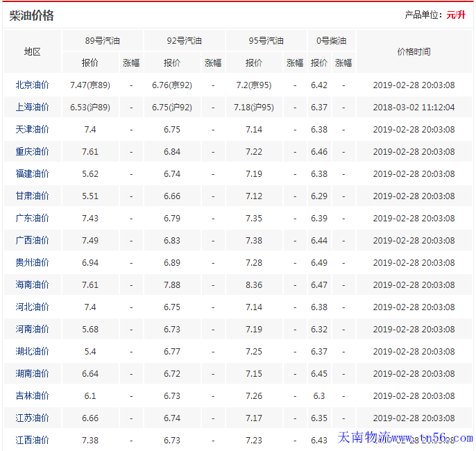Screen dimensions: 476x451
Task: Open the 贵州油价 link
Action: point(32,262)
